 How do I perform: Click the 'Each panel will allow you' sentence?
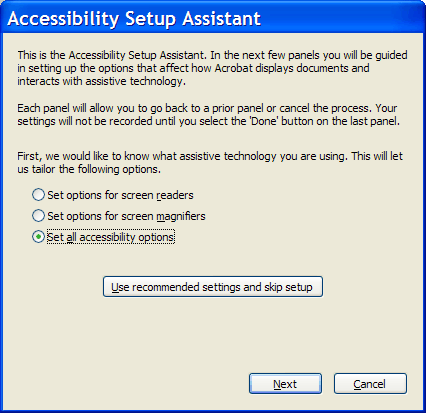pyautogui.click(x=194, y=108)
